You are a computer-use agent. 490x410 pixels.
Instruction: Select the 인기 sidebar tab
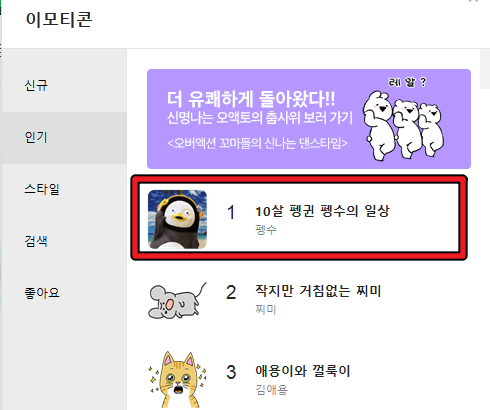tap(64, 138)
